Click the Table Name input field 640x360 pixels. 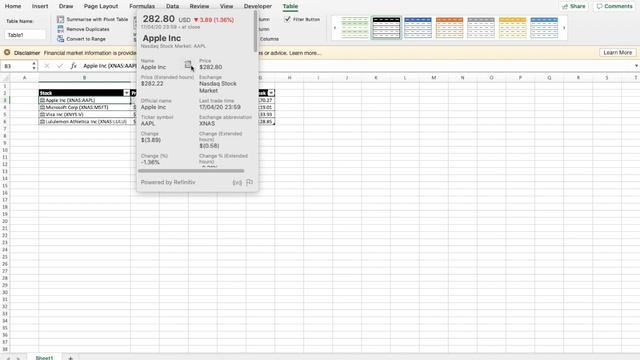[x=25, y=35]
